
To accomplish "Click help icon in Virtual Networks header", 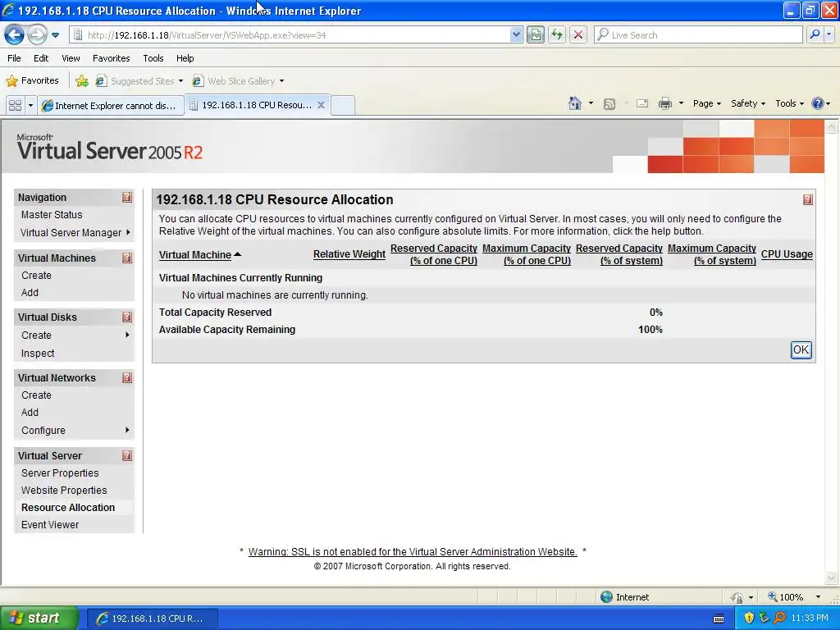I will 127,377.
